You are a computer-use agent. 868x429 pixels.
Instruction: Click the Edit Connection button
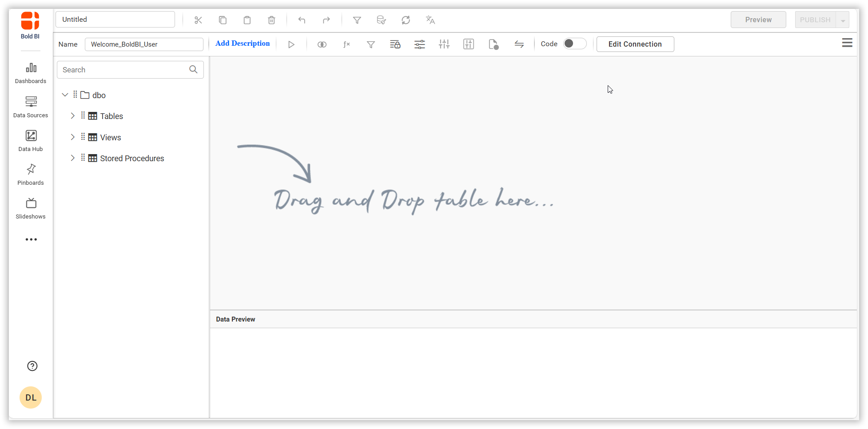click(635, 44)
